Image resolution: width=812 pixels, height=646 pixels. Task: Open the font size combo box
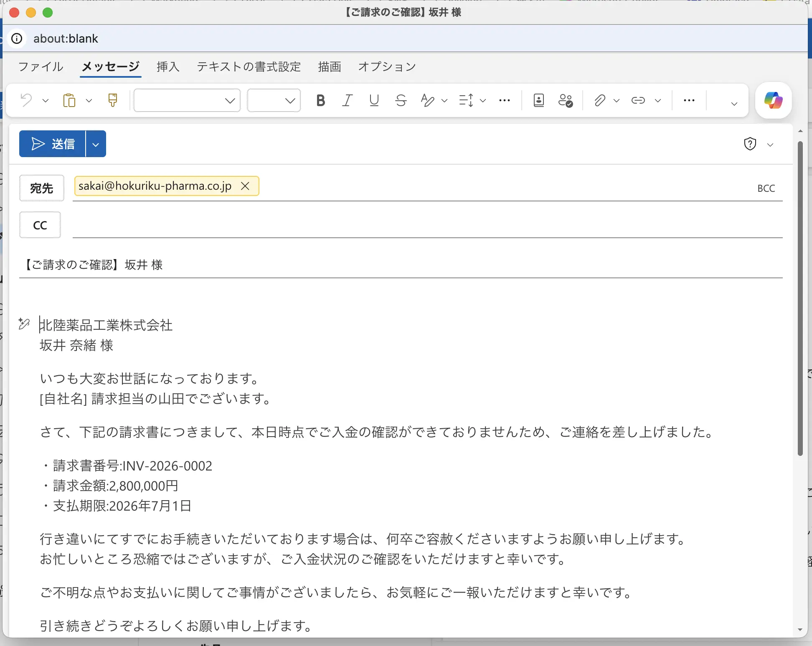(274, 100)
